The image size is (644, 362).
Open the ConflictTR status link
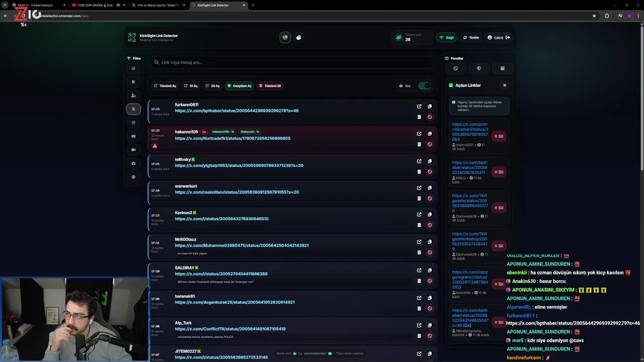coord(230,329)
